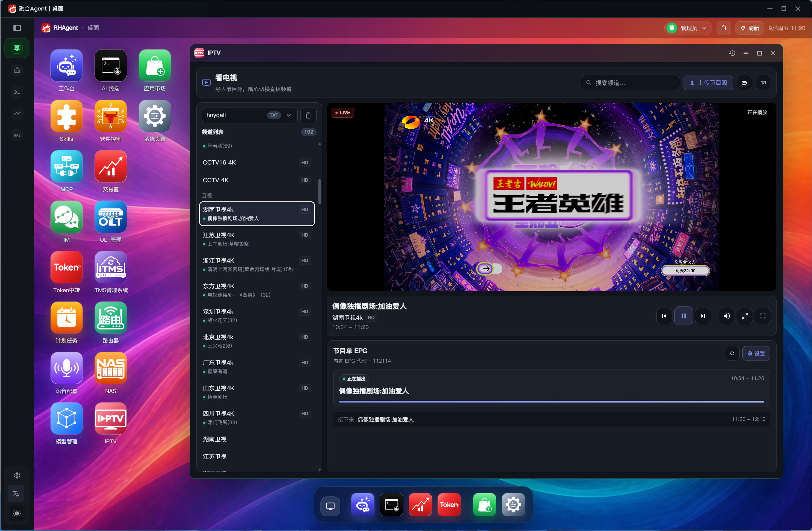Open the 工作台 desktop app
The height and width of the screenshot is (531, 812).
pos(66,65)
